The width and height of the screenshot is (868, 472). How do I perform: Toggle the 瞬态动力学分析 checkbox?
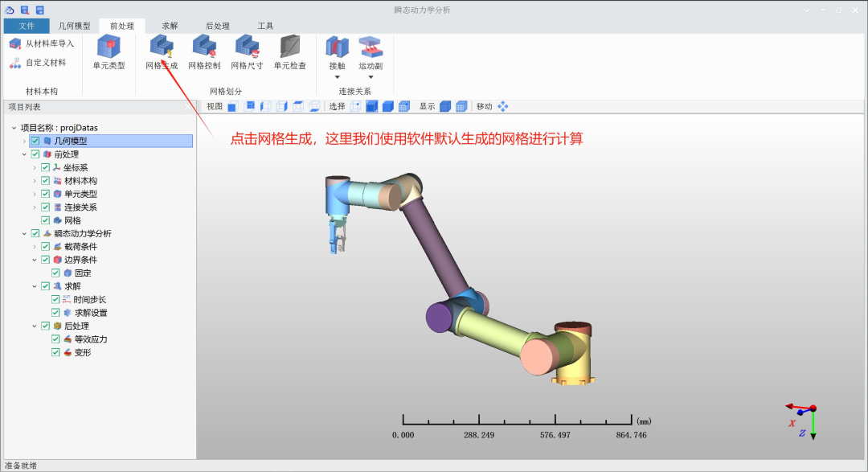point(35,234)
